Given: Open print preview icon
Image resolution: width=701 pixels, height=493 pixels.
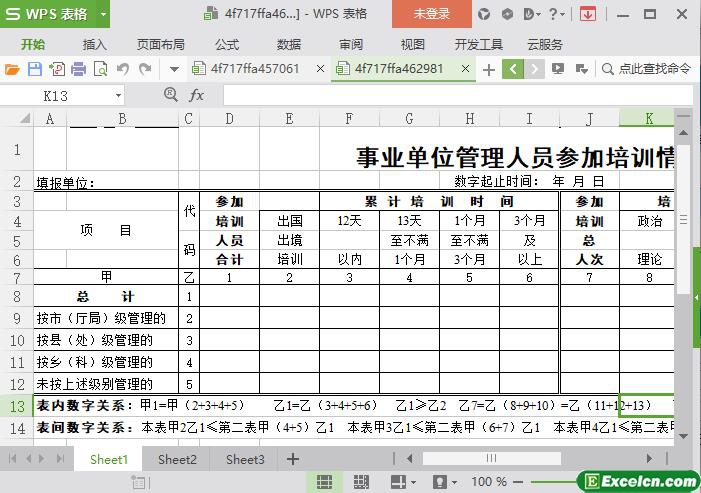Looking at the screenshot, I should tap(100, 69).
